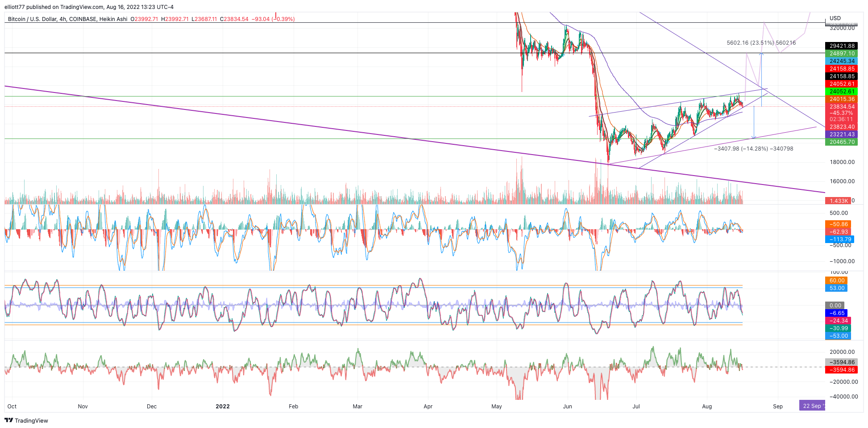Click the May label on the time axis
The width and height of the screenshot is (868, 428).
pyautogui.click(x=497, y=407)
